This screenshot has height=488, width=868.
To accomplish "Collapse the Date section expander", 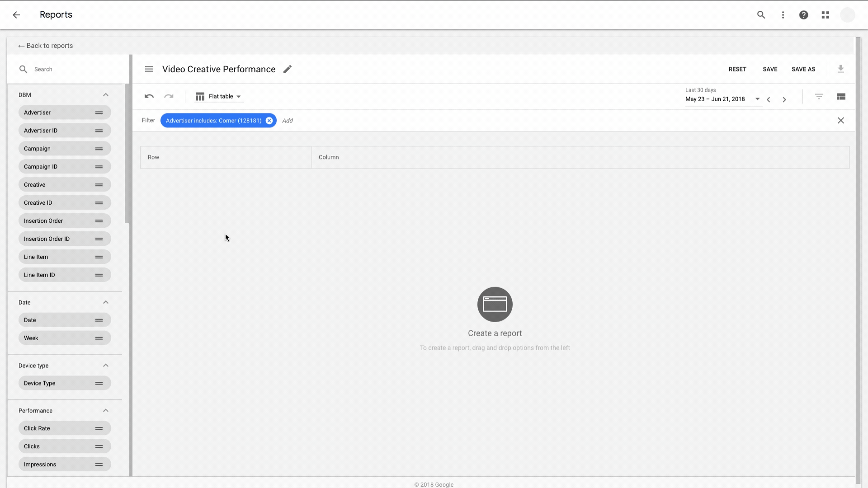I will tap(105, 302).
